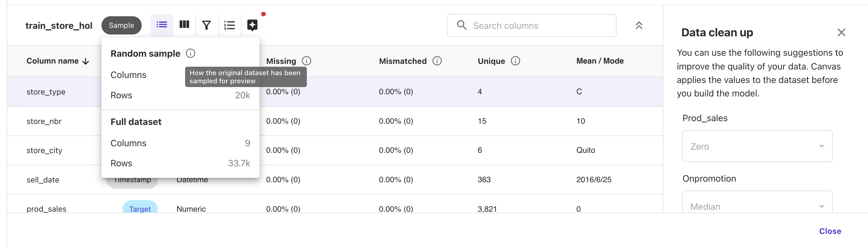Click info icon beside Unique header
Viewport: 868px width, 248px height.
click(515, 61)
